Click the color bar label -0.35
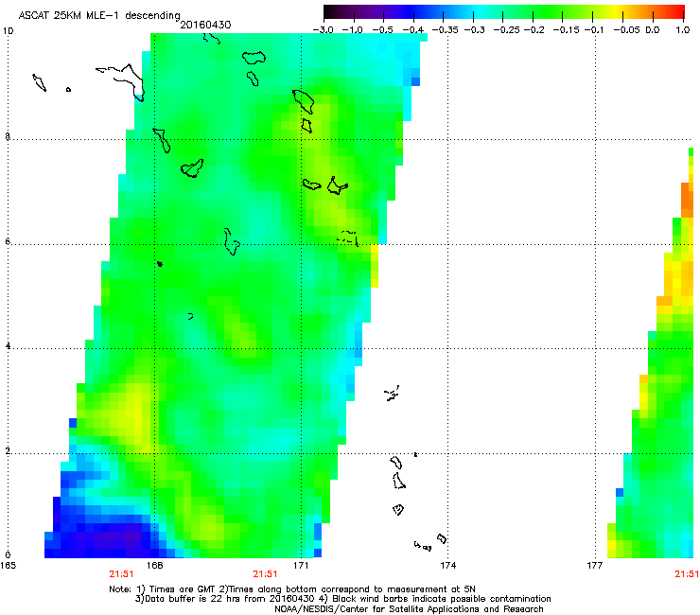Screen dimensions: 700x615 tap(446, 30)
